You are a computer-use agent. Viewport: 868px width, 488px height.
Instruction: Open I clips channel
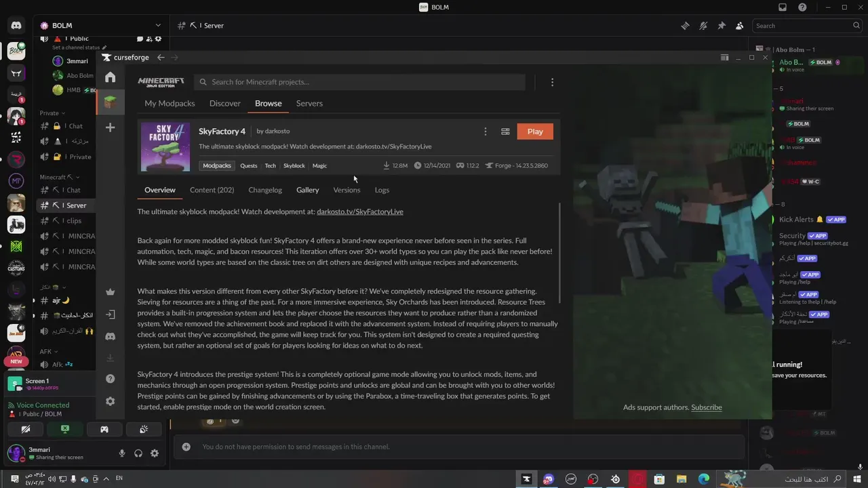68,221
